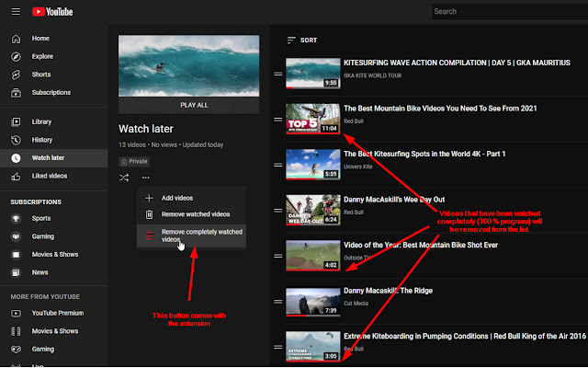Click the Watch later playlist cover thumbnail
This screenshot has width=588, height=368.
(188, 66)
